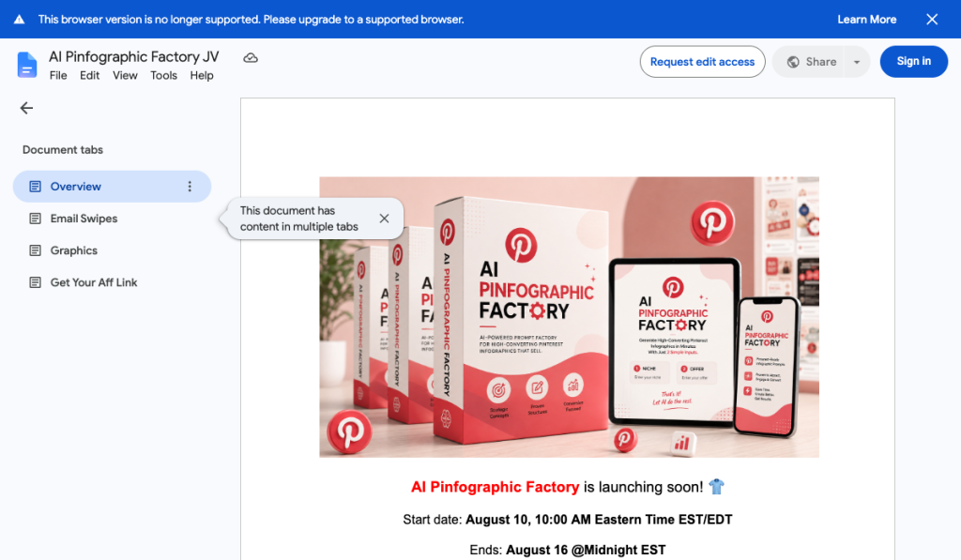The image size is (961, 560).
Task: Collapse the document tabs sidebar with back arrow
Action: coord(26,109)
